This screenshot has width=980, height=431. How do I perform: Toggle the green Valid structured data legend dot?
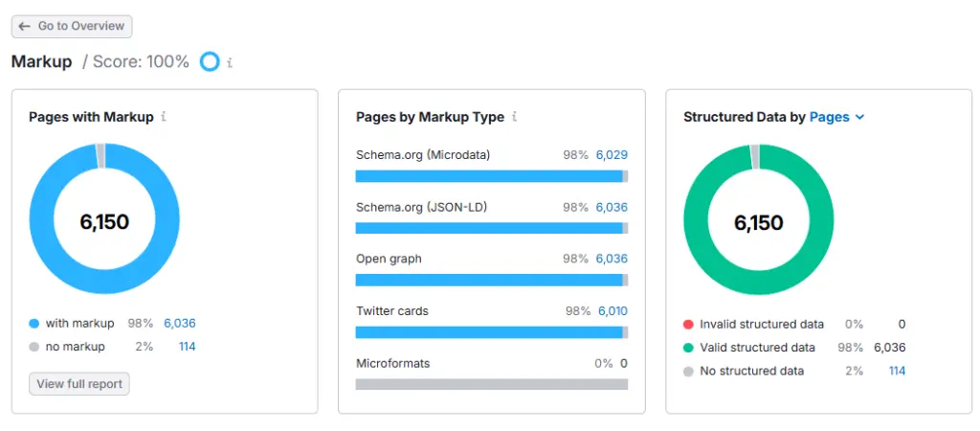(688, 348)
